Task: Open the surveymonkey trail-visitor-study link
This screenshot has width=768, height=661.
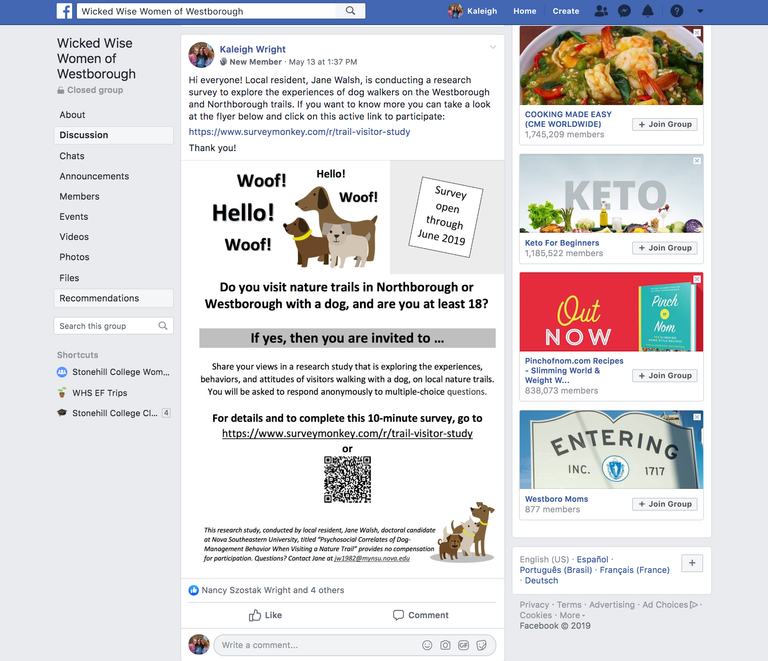Action: coord(299,132)
